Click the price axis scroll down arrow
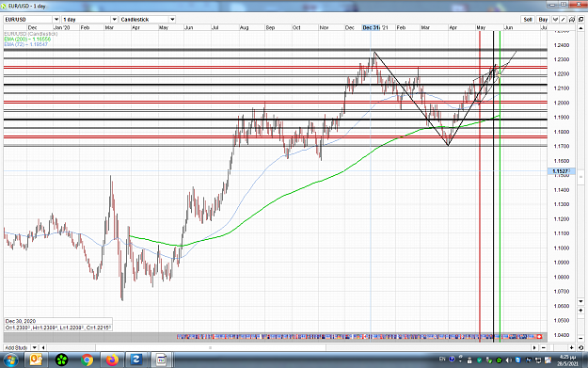 580,301
